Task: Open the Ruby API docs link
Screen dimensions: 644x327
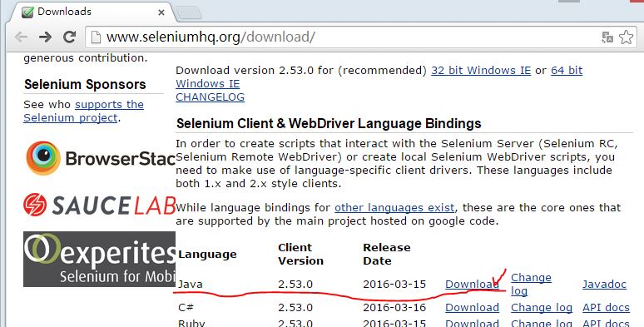Action: (x=606, y=323)
